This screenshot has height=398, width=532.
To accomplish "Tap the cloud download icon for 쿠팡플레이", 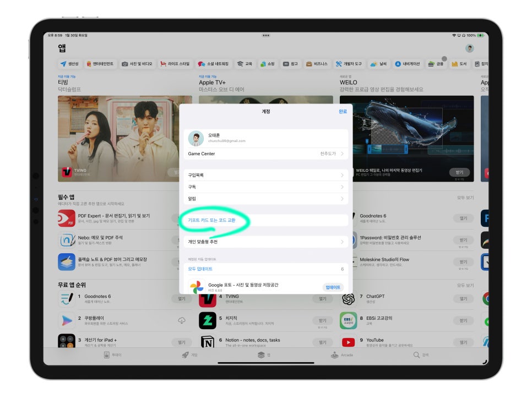I will point(182,320).
